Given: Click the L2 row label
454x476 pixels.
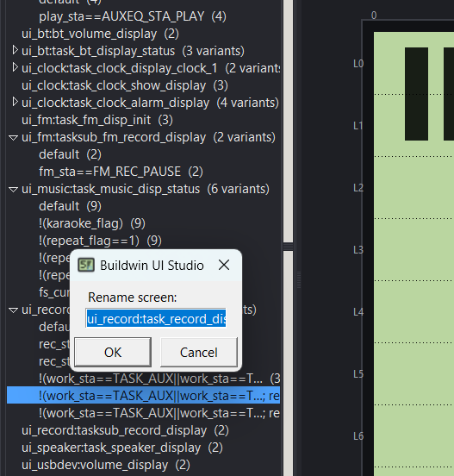Looking at the screenshot, I should pyautogui.click(x=358, y=188).
